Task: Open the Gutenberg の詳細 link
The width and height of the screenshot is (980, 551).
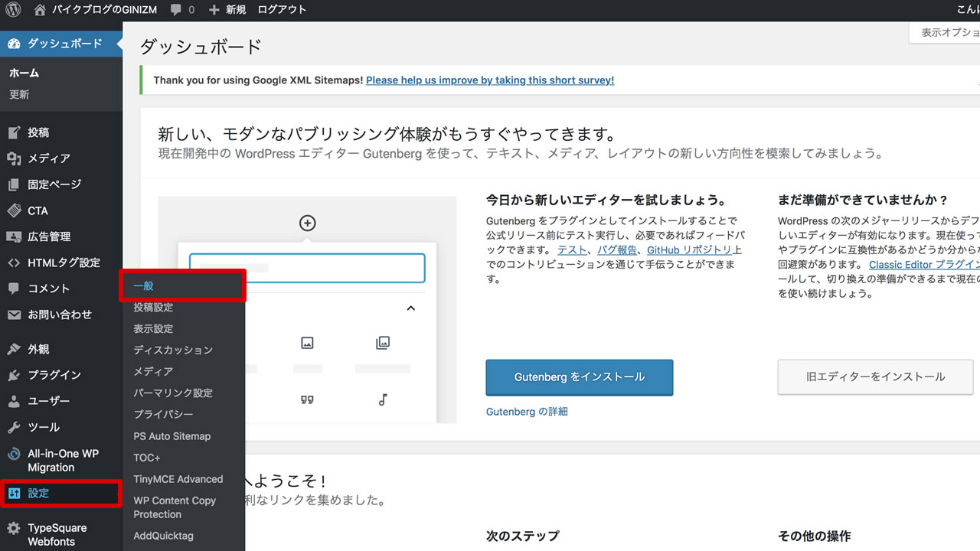Action: [527, 412]
